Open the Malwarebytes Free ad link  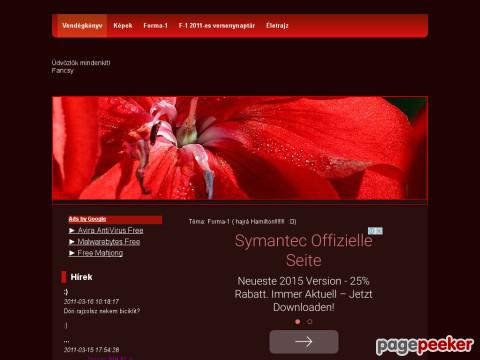[x=109, y=242]
